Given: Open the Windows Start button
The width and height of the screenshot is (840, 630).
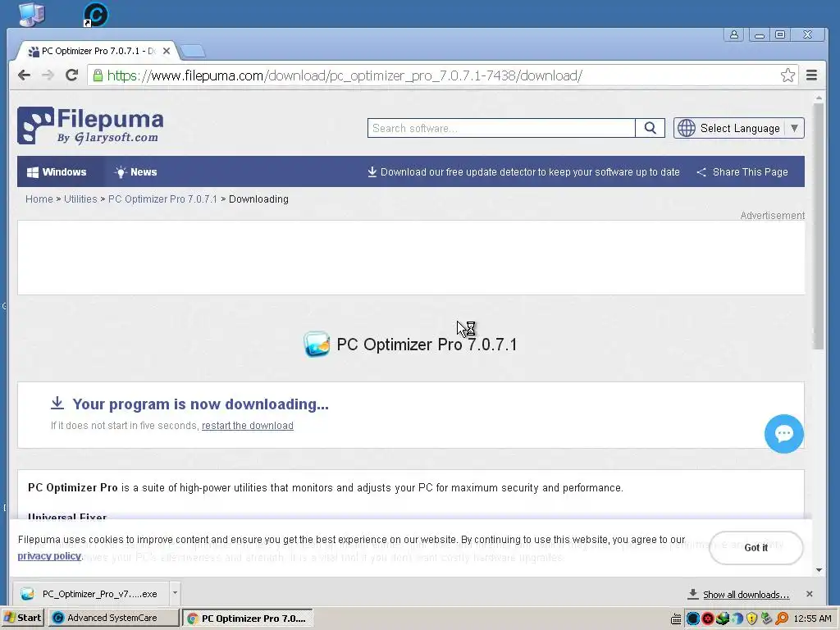Looking at the screenshot, I should click(23, 618).
